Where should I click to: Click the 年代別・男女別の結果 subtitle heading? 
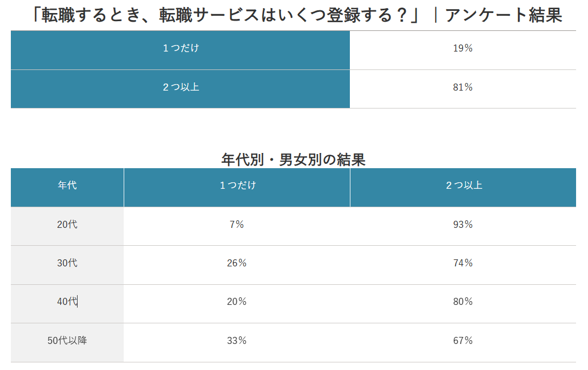point(293,160)
